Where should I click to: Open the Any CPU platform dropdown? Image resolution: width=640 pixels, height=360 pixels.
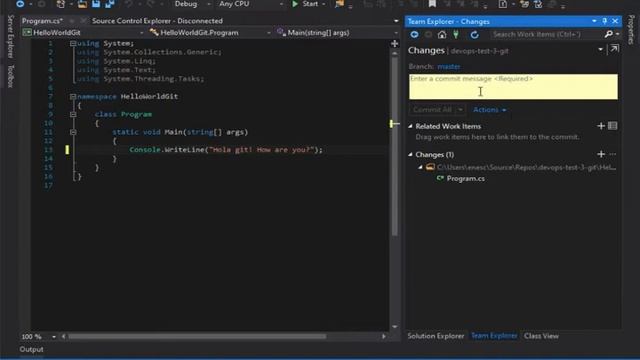pyautogui.click(x=250, y=4)
